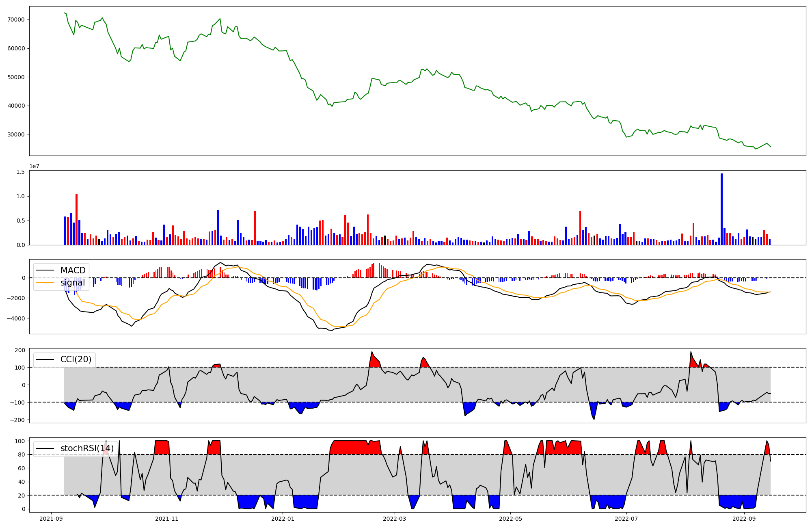
Task: Click the CCI(20) legend entry
Action: [x=76, y=359]
